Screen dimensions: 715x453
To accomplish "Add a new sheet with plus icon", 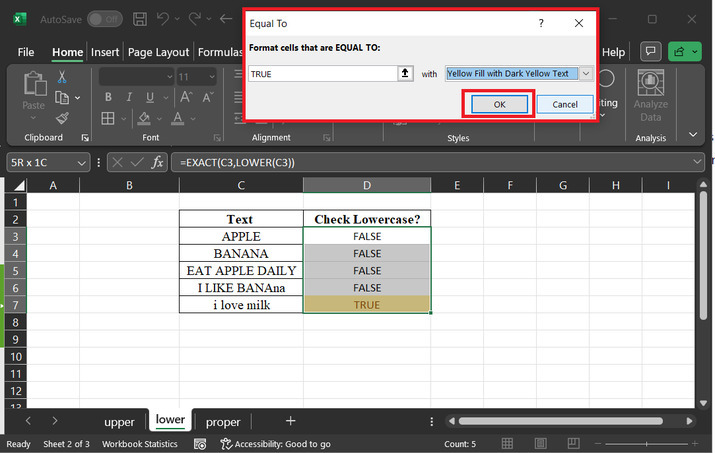I will pyautogui.click(x=290, y=421).
